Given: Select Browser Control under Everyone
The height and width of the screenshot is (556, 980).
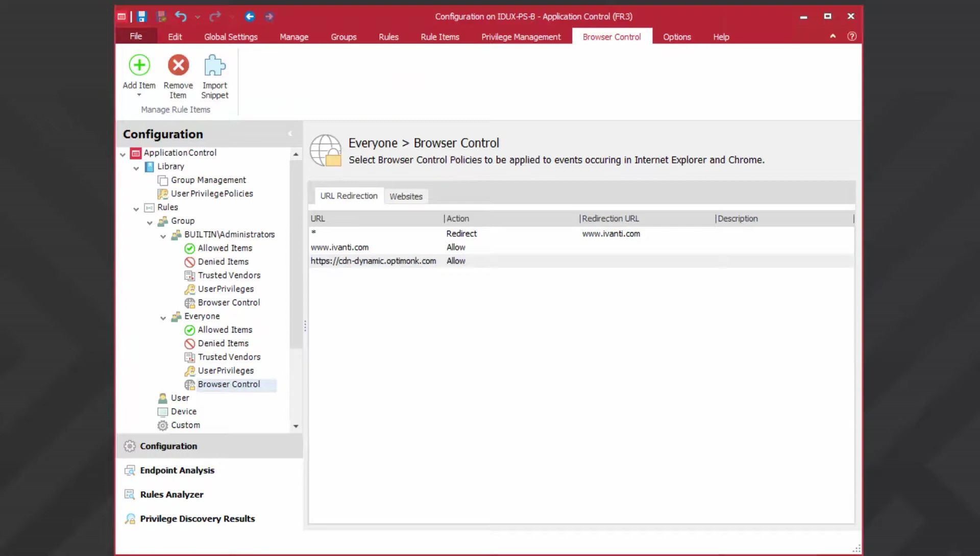Looking at the screenshot, I should tap(229, 384).
